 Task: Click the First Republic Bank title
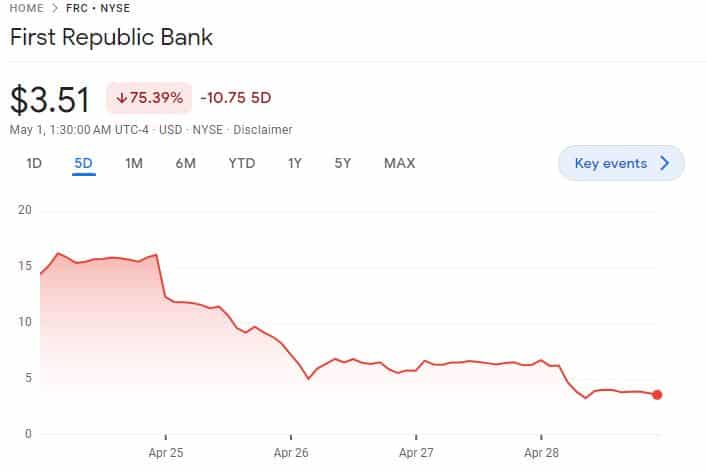click(111, 37)
